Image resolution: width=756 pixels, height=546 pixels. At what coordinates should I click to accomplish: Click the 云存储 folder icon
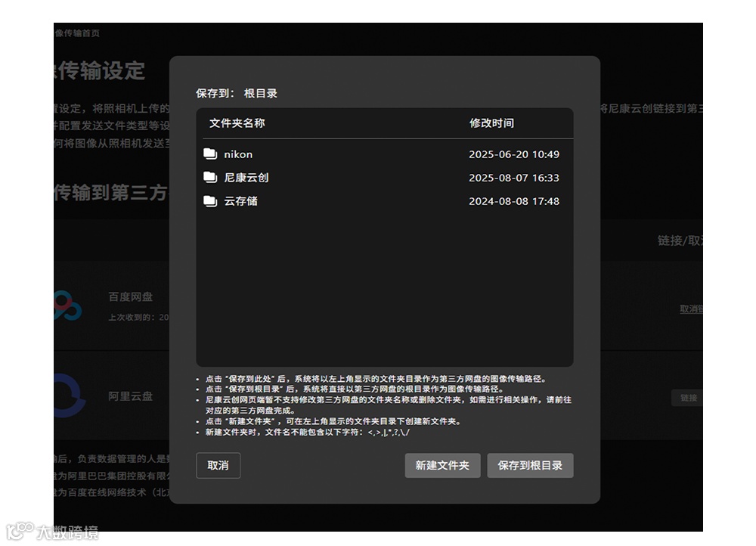[211, 201]
